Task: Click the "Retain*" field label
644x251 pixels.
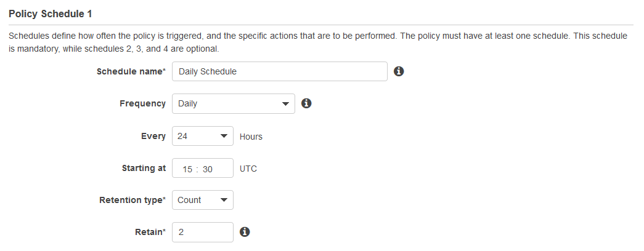Action: (x=150, y=232)
